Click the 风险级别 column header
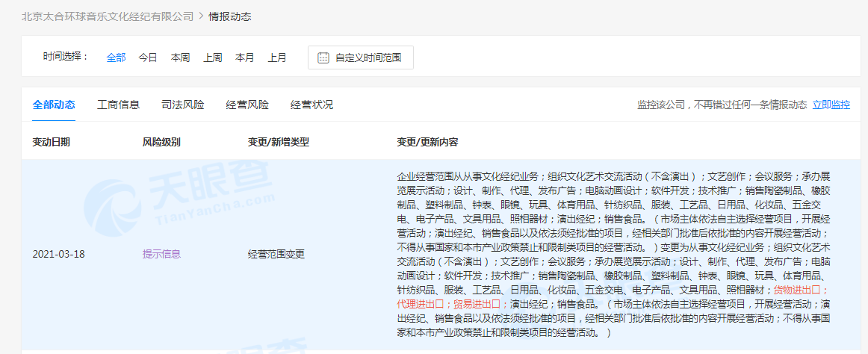Image resolution: width=868 pixels, height=354 pixels. (x=161, y=142)
